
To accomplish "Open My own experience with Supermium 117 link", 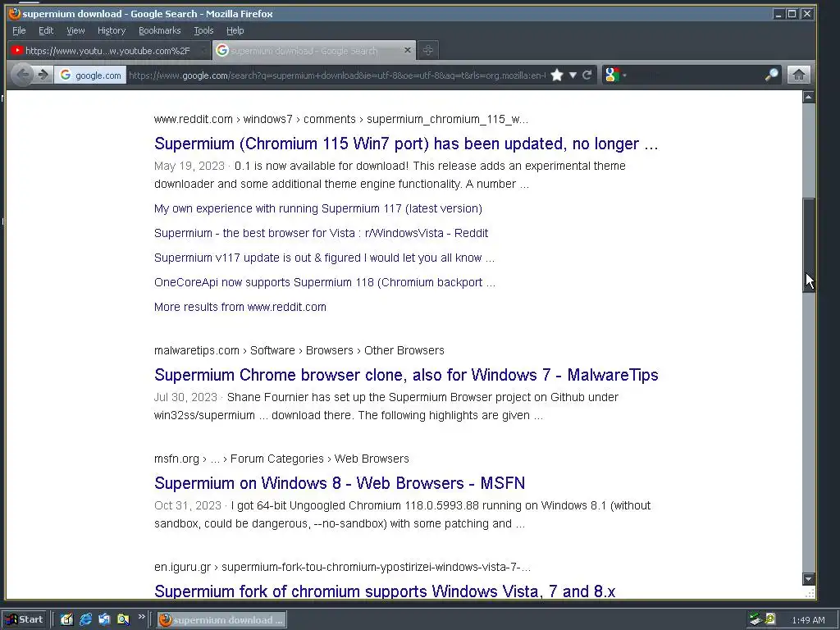I will tap(318, 208).
